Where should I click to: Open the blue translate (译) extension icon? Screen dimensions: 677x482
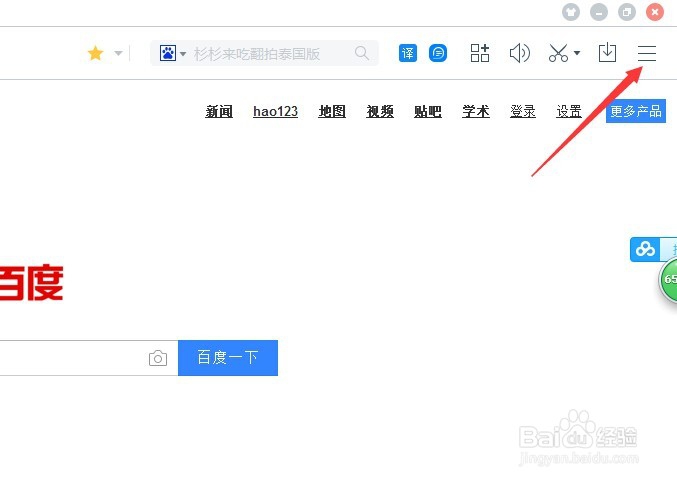click(408, 53)
